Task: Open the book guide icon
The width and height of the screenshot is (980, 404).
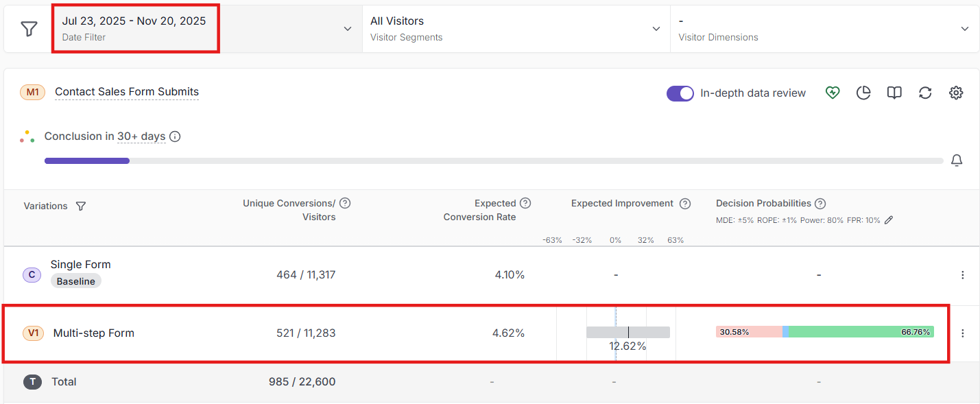Action: click(894, 93)
